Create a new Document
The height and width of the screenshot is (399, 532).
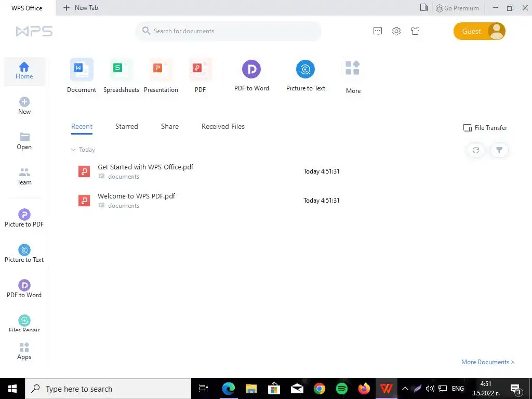(x=82, y=76)
